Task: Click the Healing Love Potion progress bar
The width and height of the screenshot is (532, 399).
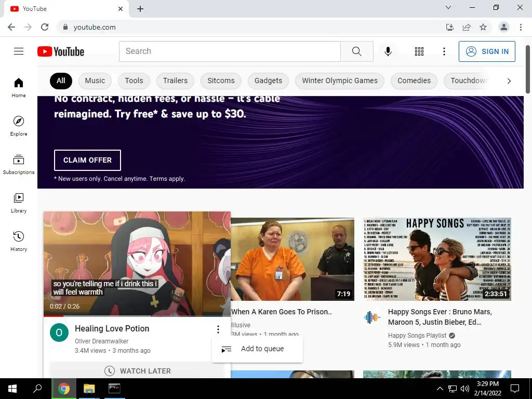Action: (x=137, y=315)
